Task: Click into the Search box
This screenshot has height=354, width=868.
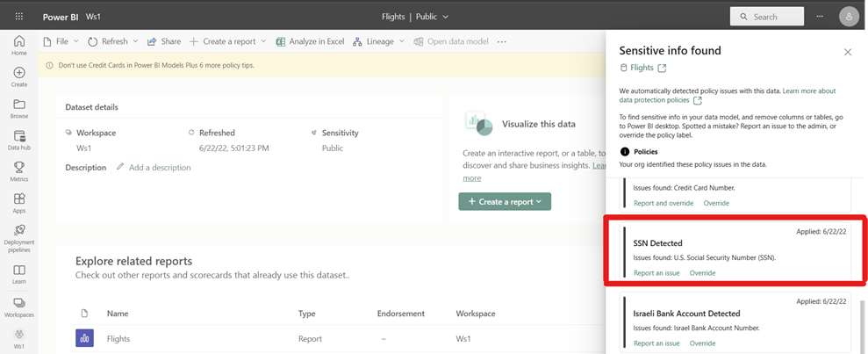Action: (x=767, y=17)
